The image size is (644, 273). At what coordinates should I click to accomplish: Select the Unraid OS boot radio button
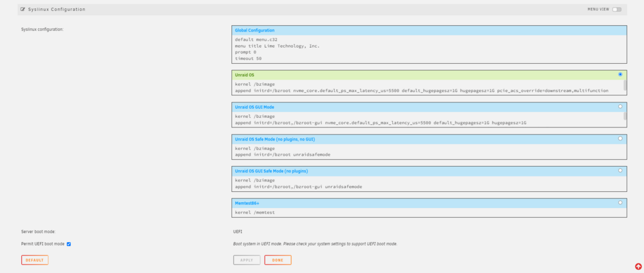[620, 74]
